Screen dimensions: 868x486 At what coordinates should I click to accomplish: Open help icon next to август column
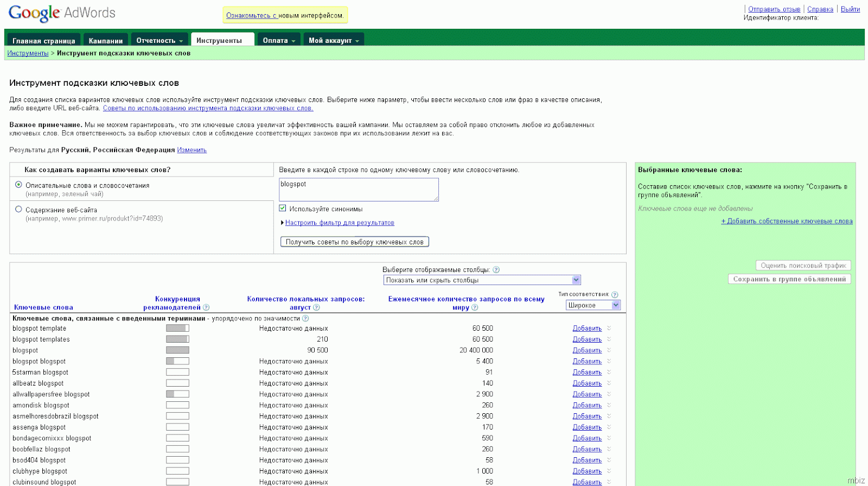(316, 307)
